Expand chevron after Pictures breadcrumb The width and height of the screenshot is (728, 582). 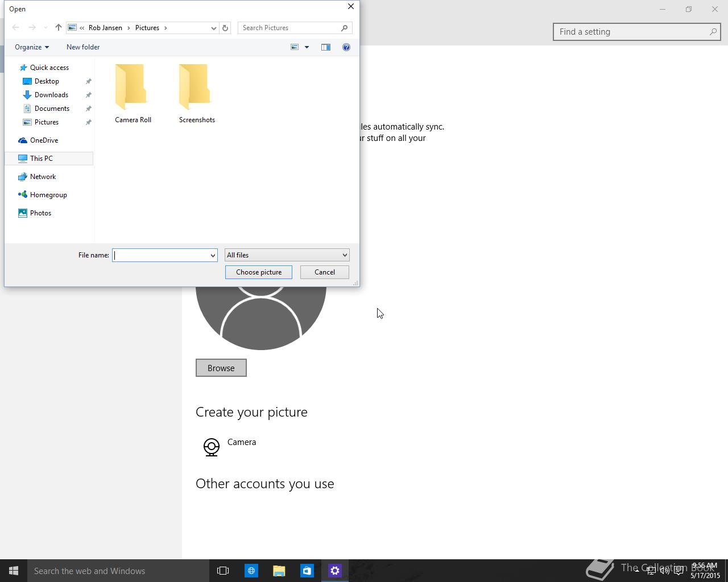[x=166, y=28]
